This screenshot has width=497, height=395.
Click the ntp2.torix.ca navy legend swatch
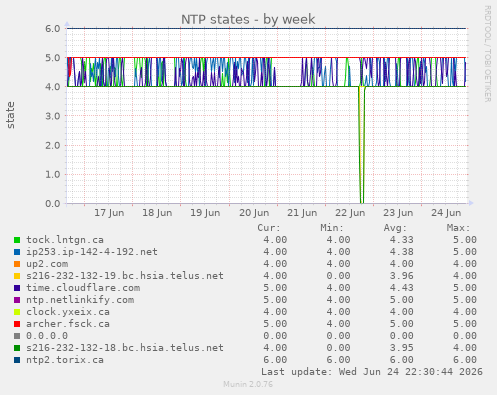point(17,360)
